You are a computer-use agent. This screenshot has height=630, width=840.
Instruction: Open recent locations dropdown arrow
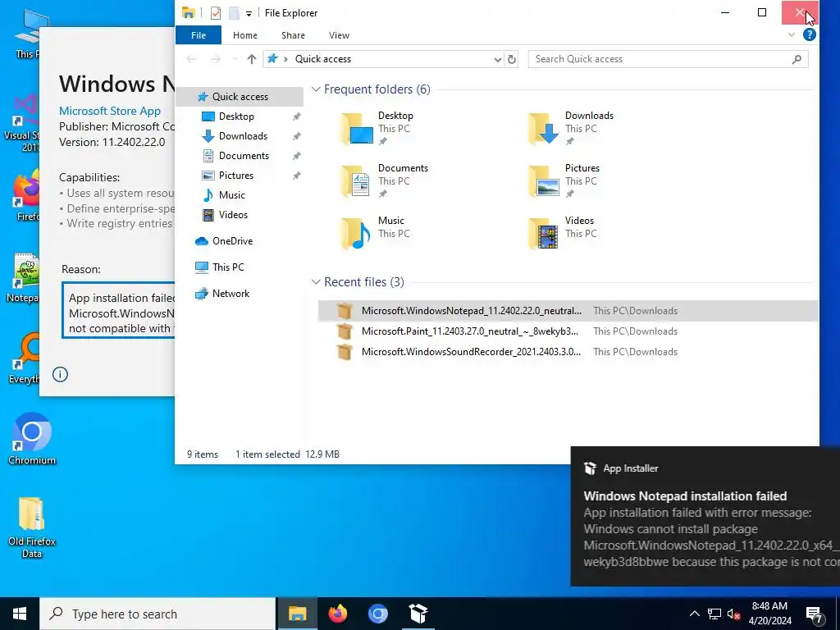pos(235,59)
